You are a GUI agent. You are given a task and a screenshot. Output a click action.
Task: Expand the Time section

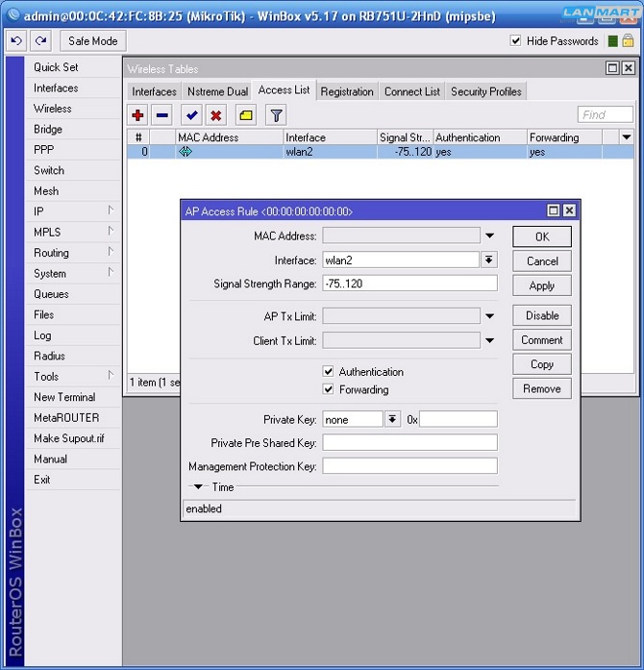(199, 487)
